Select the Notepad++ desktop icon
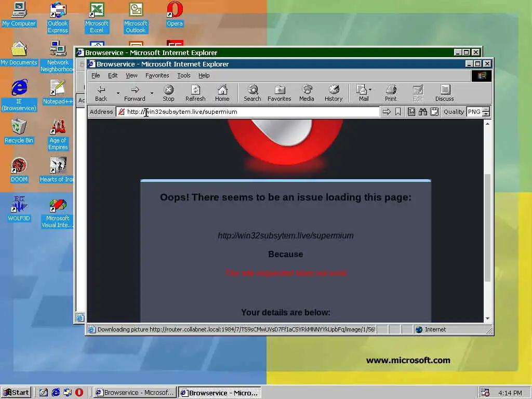 coord(58,92)
